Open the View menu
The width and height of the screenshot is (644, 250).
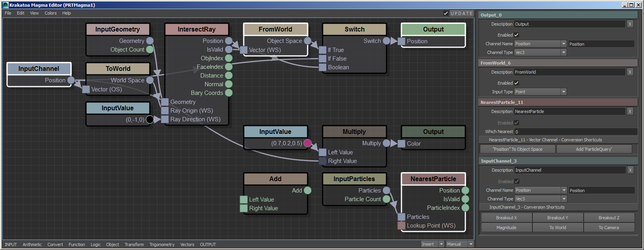34,13
